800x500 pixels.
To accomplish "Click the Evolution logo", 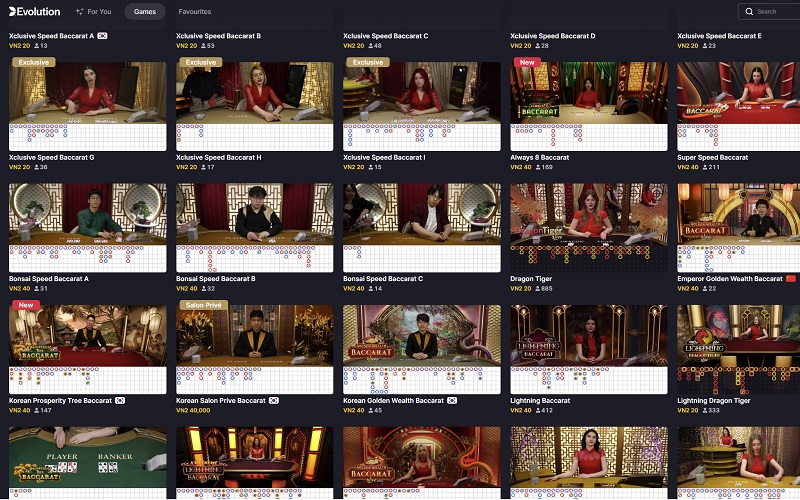I will pos(35,11).
